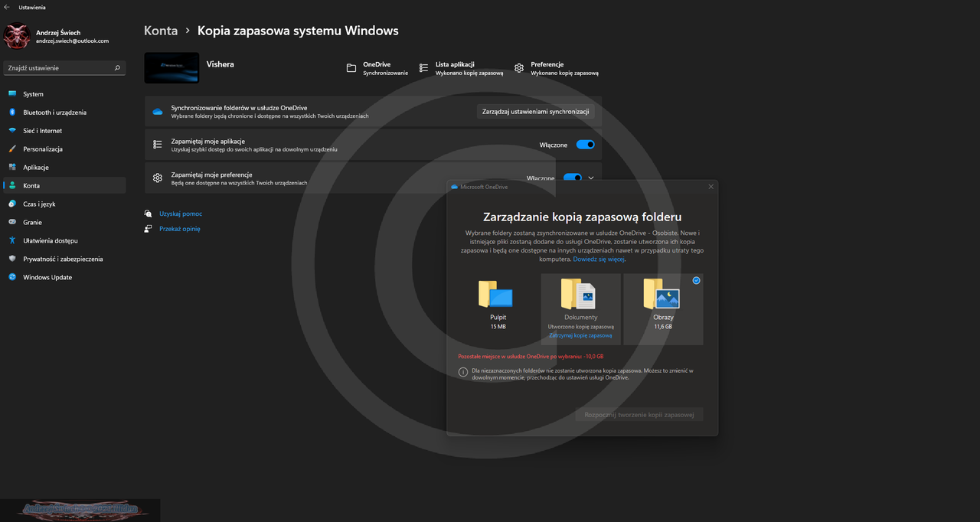Close the Microsoft OneDrive dialog
The image size is (980, 522).
point(710,187)
